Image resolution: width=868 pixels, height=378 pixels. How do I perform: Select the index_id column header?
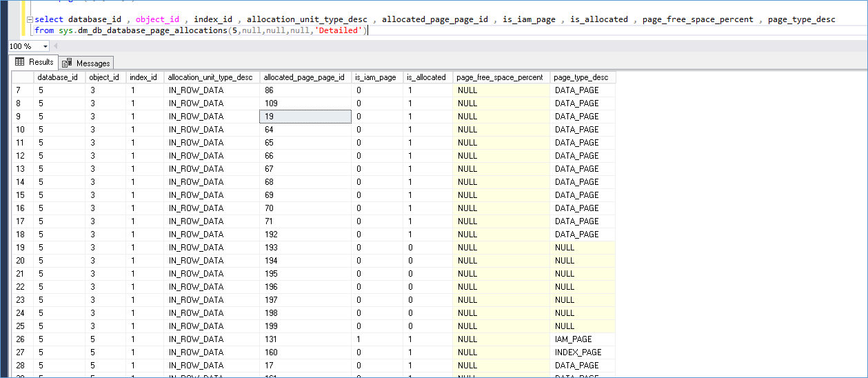145,77
